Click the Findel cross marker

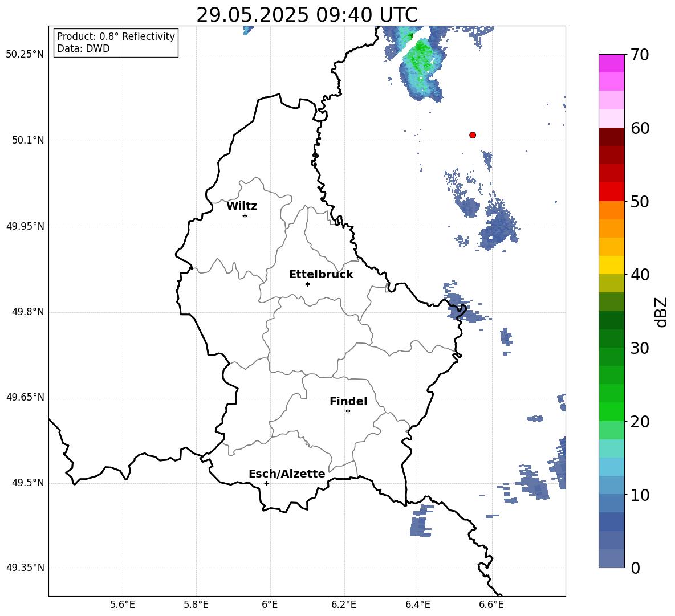(348, 411)
